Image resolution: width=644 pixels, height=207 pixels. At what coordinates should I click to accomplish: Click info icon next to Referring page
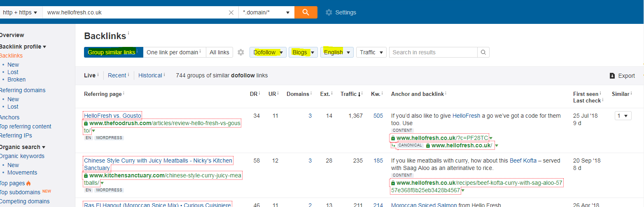coord(124,93)
